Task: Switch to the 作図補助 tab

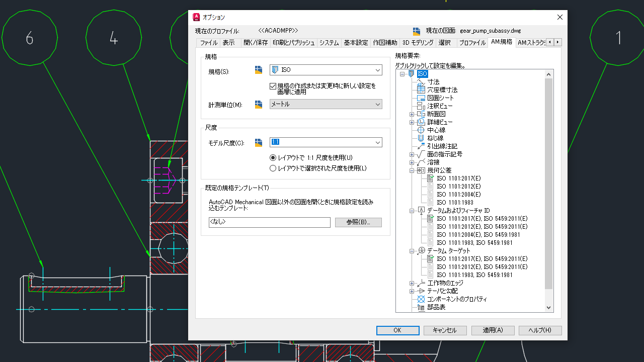Action: pos(385,43)
